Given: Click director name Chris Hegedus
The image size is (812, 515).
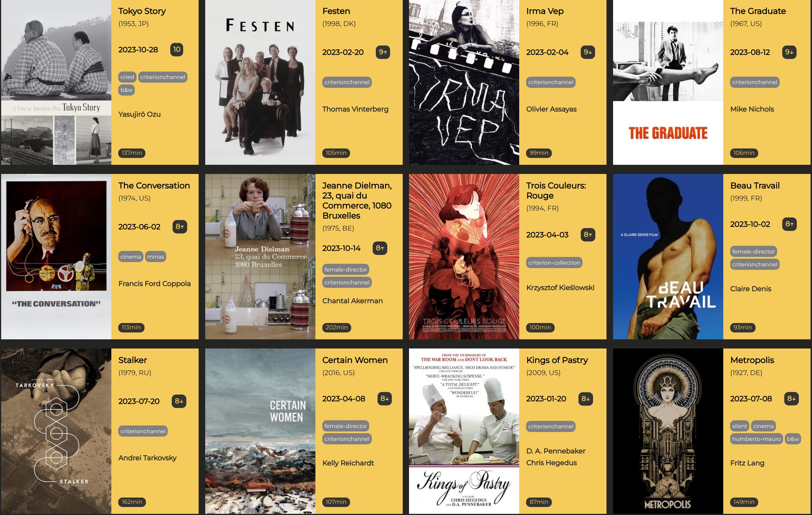Looking at the screenshot, I should tap(551, 463).
